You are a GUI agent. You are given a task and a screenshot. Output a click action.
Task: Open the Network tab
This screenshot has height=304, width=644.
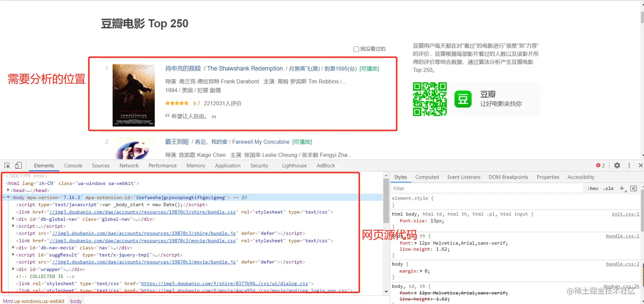coord(129,165)
